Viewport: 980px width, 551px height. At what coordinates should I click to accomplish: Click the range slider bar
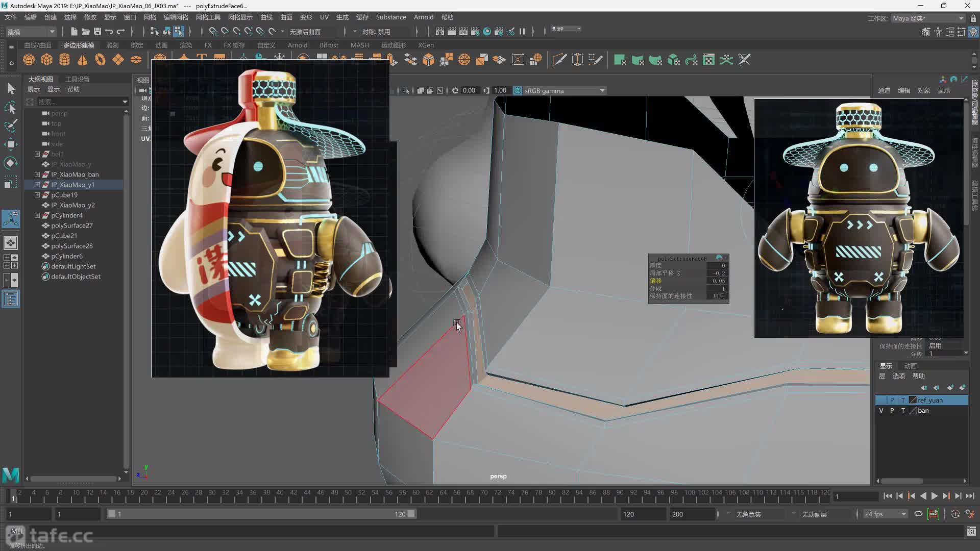click(x=261, y=514)
